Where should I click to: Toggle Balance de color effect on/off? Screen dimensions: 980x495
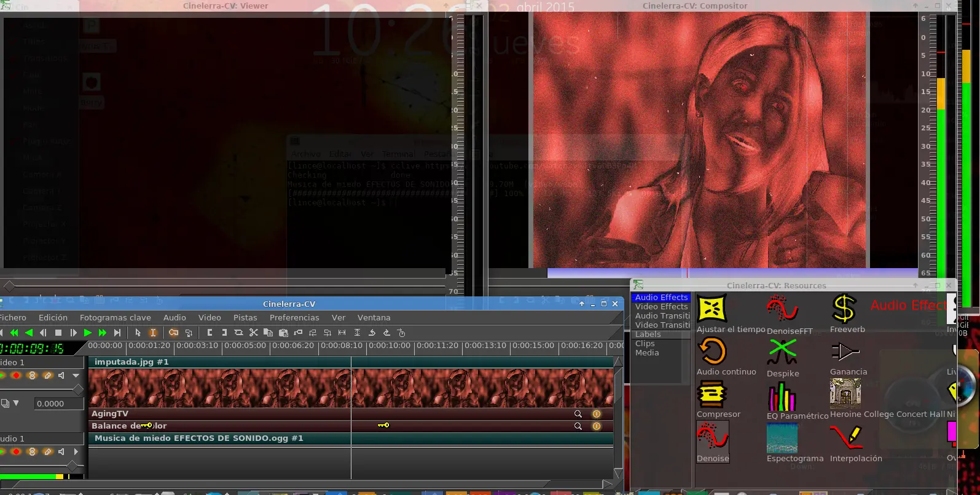point(596,426)
